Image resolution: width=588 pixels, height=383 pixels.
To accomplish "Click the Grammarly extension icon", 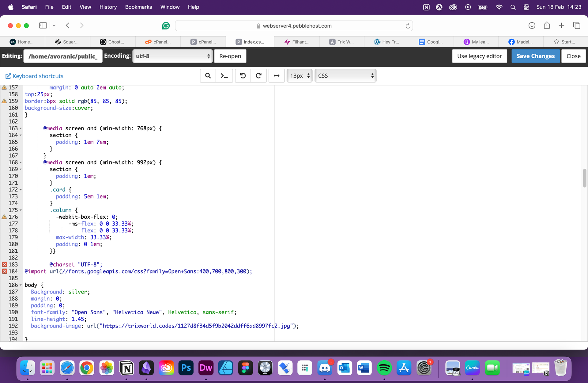I will tap(166, 26).
